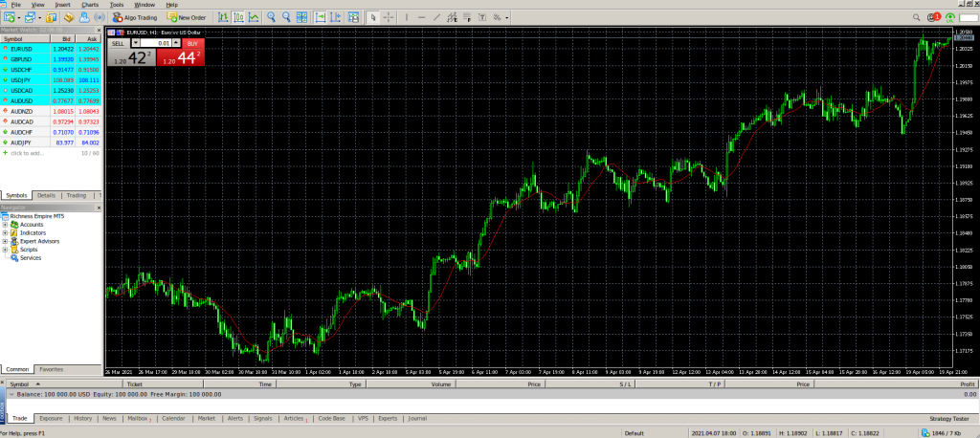980x438 pixels.
Task: Zoom out the chart
Action: [x=287, y=17]
